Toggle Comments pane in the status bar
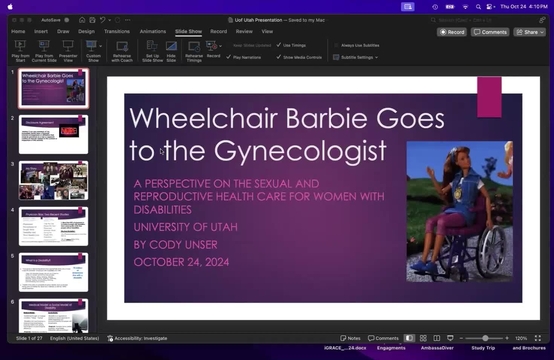554x360 pixels. [383, 338]
